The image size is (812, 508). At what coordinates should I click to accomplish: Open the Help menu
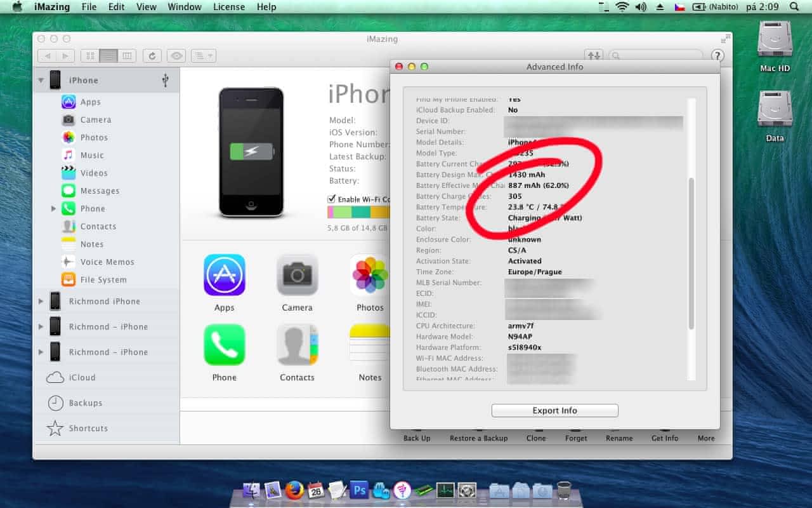pos(266,7)
